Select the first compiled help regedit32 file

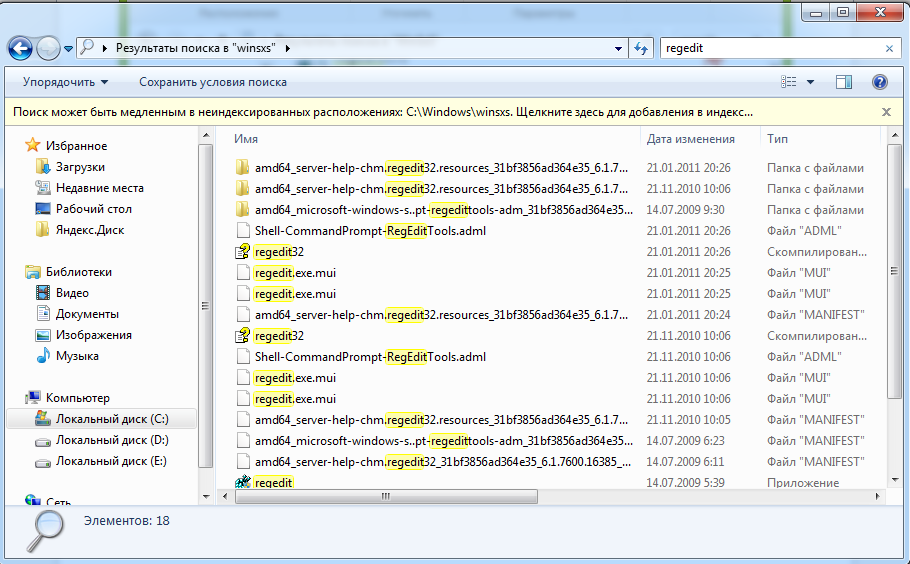click(x=279, y=252)
